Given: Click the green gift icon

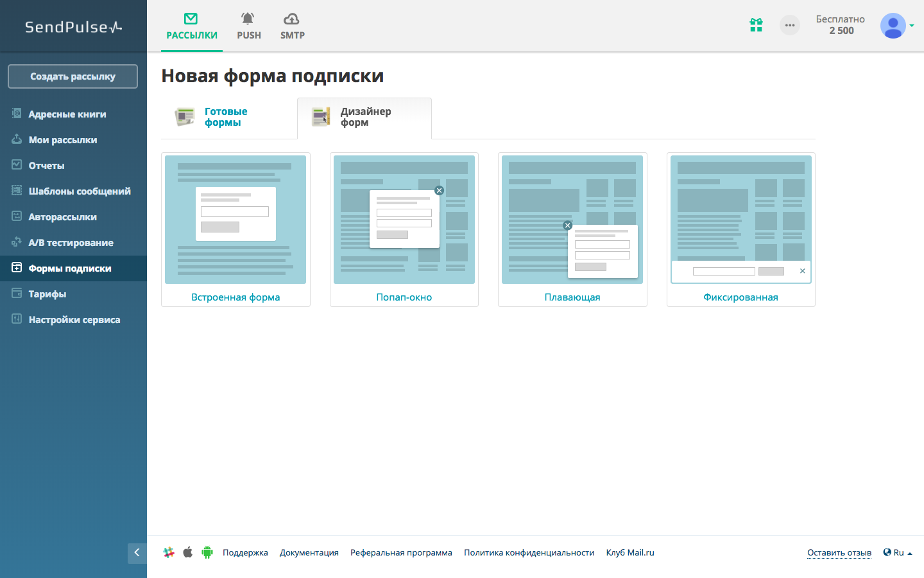Looking at the screenshot, I should [756, 25].
